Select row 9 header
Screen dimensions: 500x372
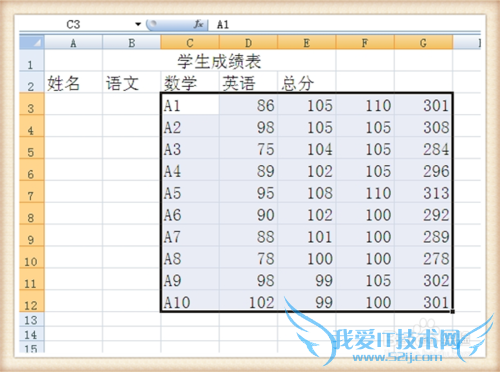click(x=32, y=236)
